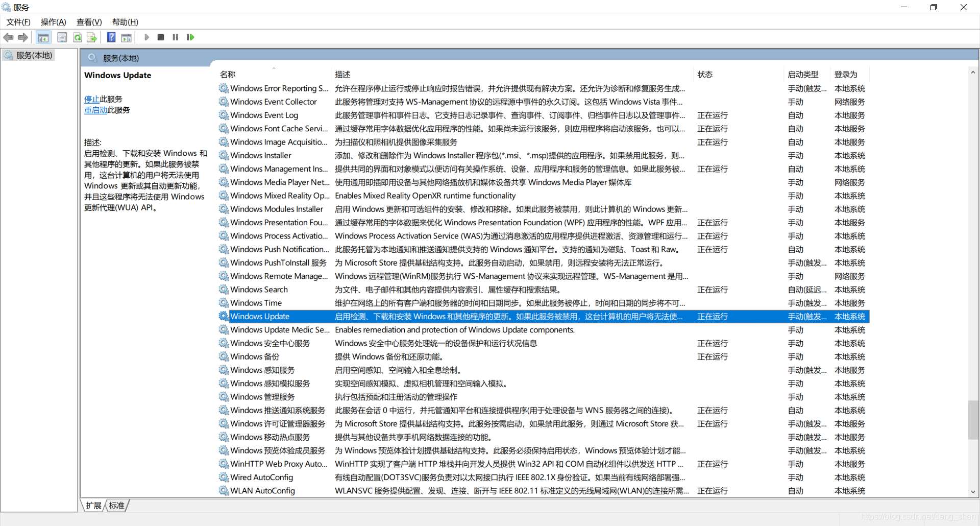Screen dimensions: 980x526
Task: Select Windows Update Medic Service row
Action: tap(544, 330)
